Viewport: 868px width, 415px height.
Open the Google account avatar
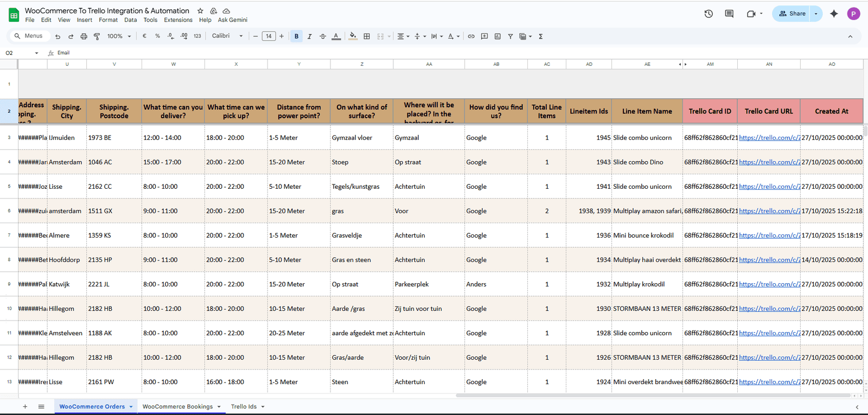coord(853,14)
